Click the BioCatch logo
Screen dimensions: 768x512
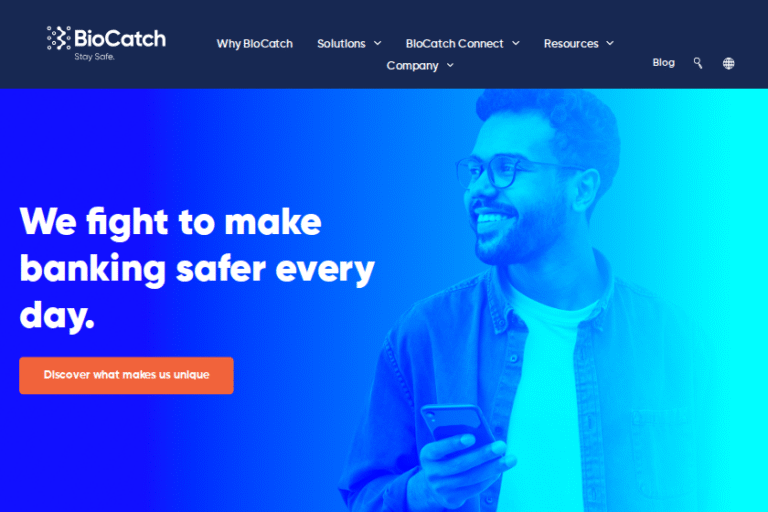pyautogui.click(x=106, y=43)
